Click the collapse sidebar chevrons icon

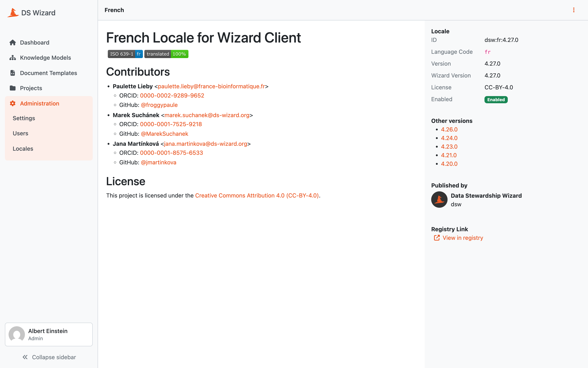pos(25,357)
